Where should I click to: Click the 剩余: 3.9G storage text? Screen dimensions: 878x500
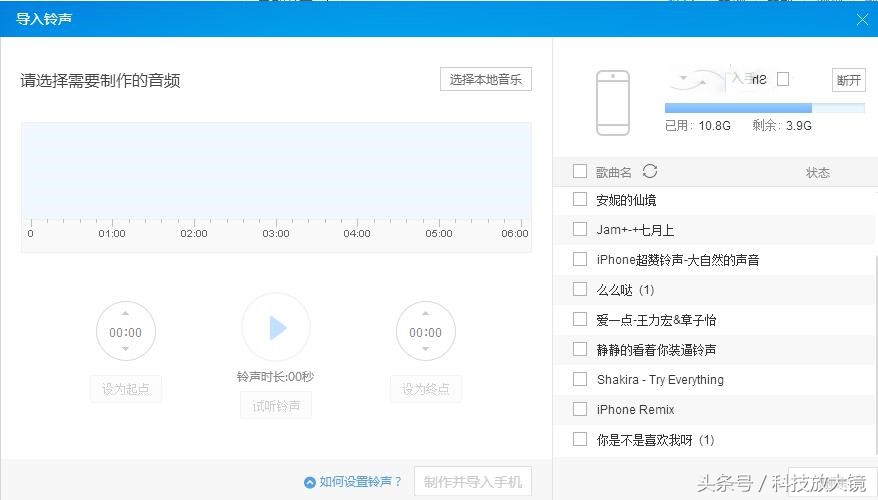click(x=782, y=125)
